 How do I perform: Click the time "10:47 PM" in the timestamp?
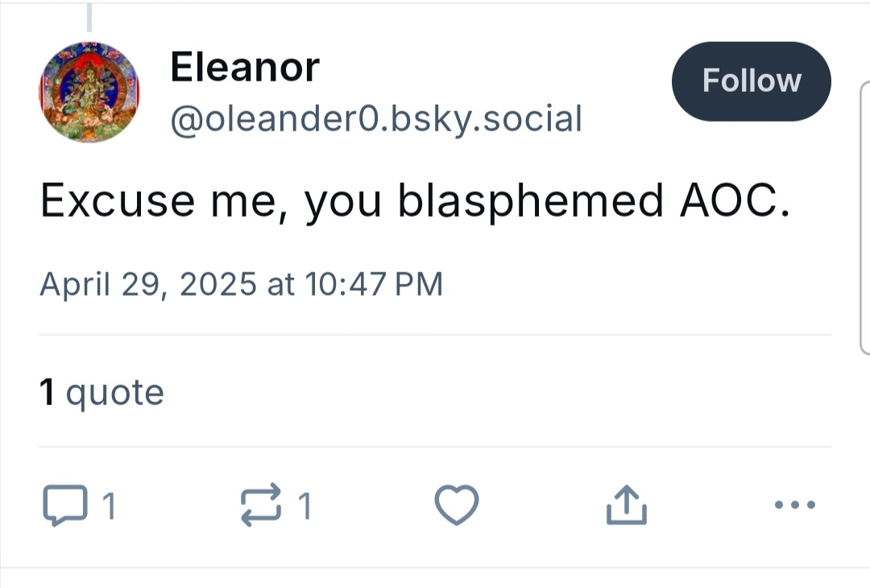click(372, 284)
